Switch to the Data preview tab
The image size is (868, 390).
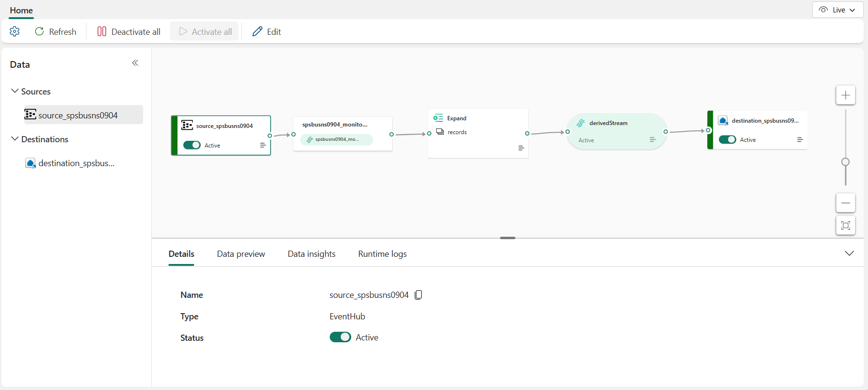click(x=241, y=254)
